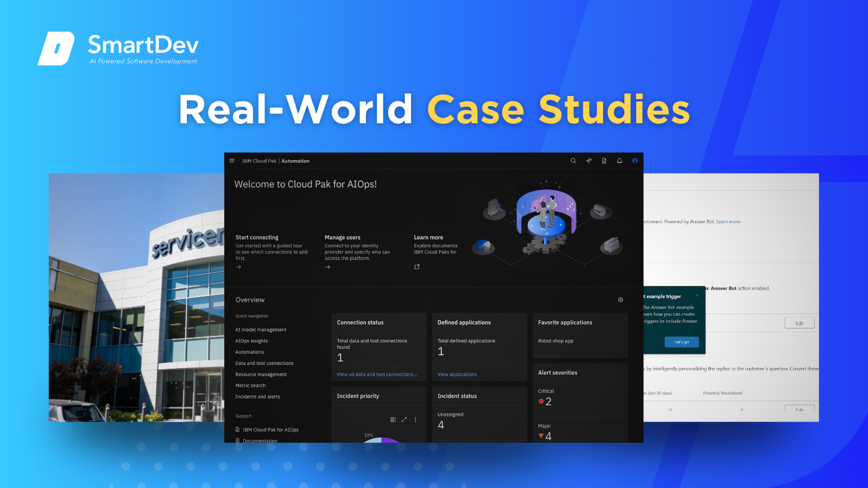Open Data and tool connections navigation link
The height and width of the screenshot is (488, 868).
(x=264, y=363)
